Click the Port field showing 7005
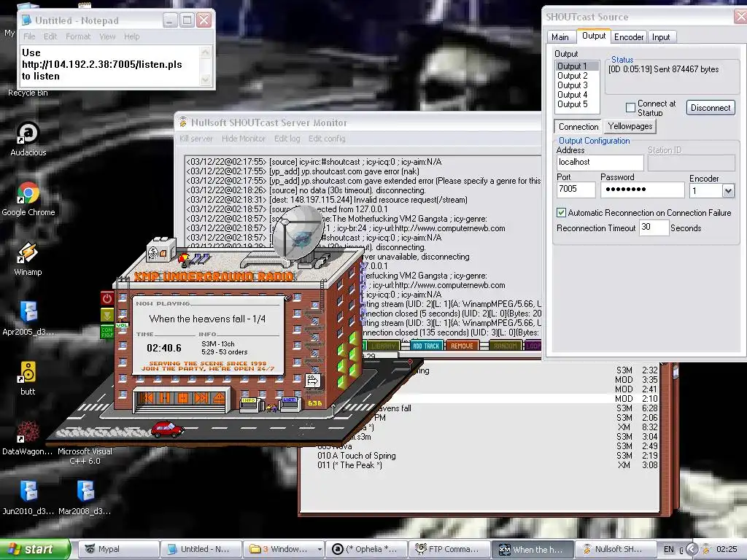Screen dimensions: 747x560 click(x=576, y=190)
